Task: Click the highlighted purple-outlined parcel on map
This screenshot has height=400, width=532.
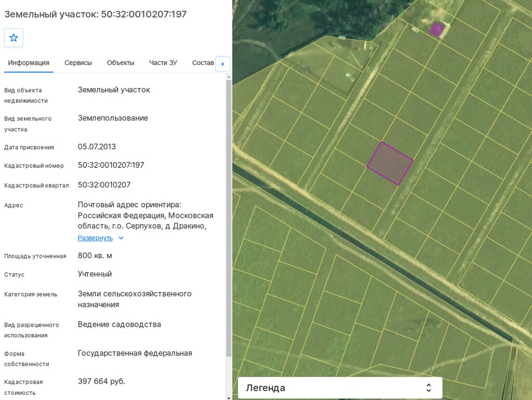Action: (390, 164)
